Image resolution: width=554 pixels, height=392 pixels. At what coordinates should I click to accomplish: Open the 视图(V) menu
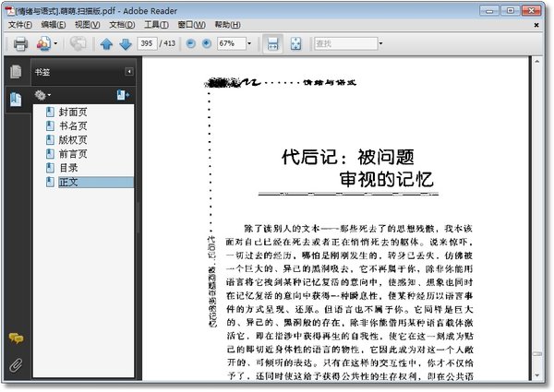pyautogui.click(x=88, y=25)
